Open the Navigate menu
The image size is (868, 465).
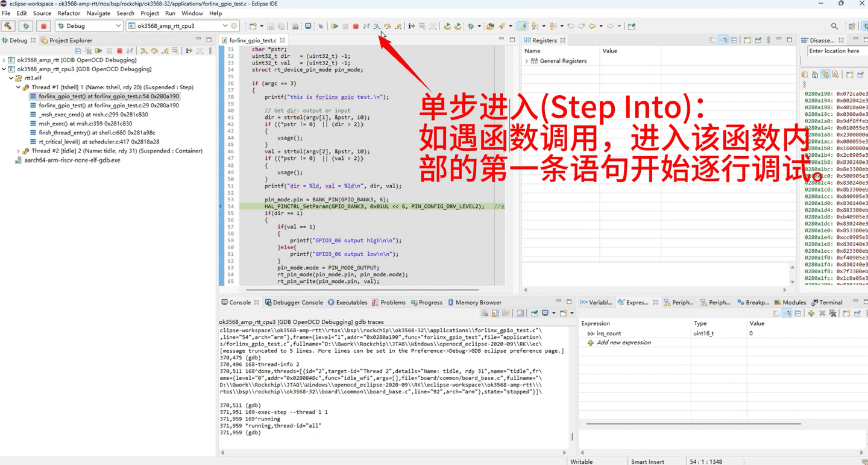[x=98, y=13]
